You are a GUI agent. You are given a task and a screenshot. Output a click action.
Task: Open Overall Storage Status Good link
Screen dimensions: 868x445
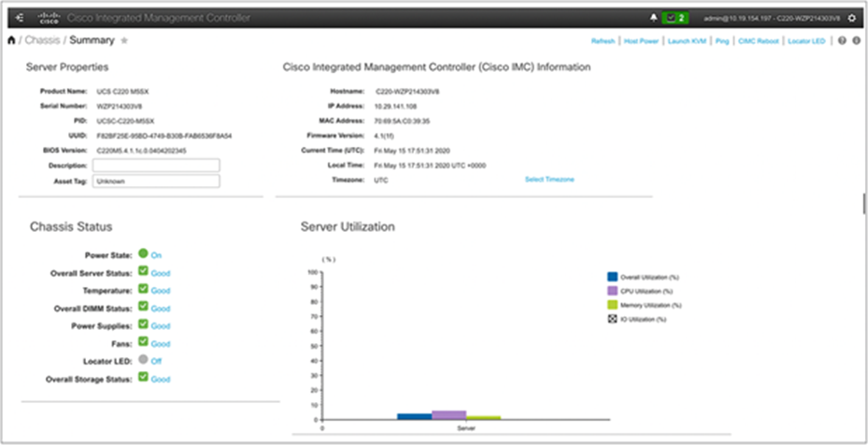tap(161, 380)
